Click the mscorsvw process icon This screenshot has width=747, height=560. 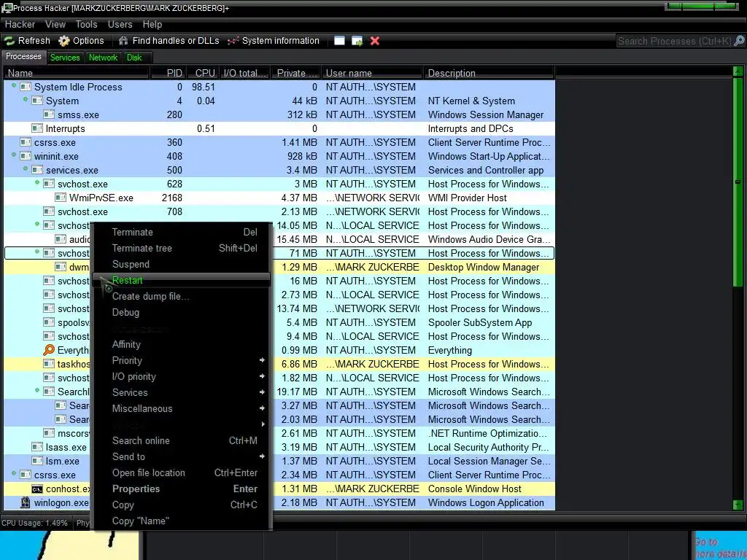coord(49,433)
